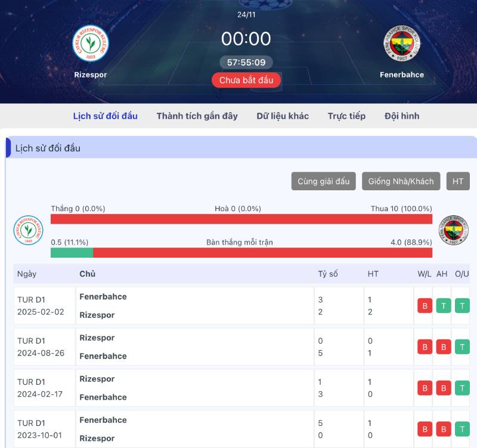
Task: Click O/U badge T for 2023-10-01 match
Action: [462, 429]
